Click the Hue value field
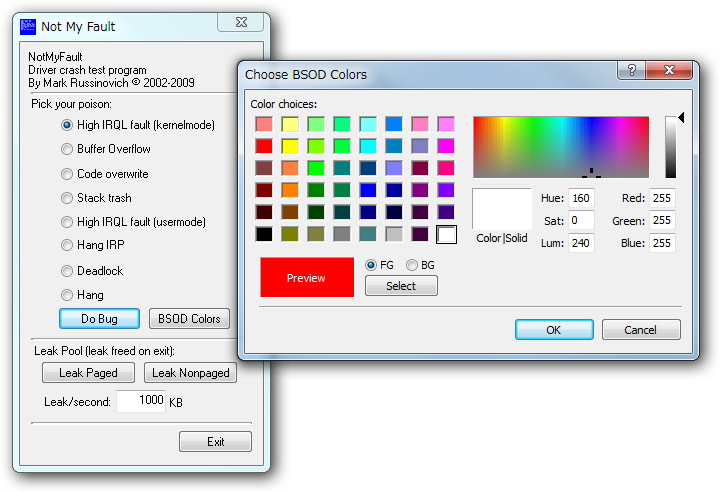The image size is (720, 493). [581, 198]
